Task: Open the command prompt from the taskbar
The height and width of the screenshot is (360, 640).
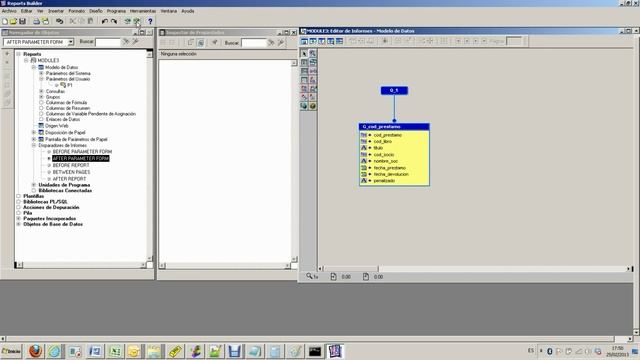Action: click(x=315, y=351)
